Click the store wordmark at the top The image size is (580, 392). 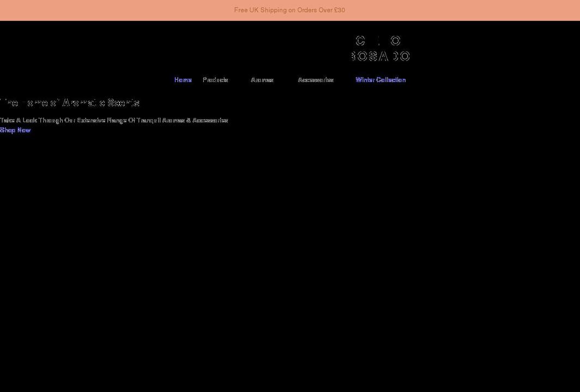(380, 48)
